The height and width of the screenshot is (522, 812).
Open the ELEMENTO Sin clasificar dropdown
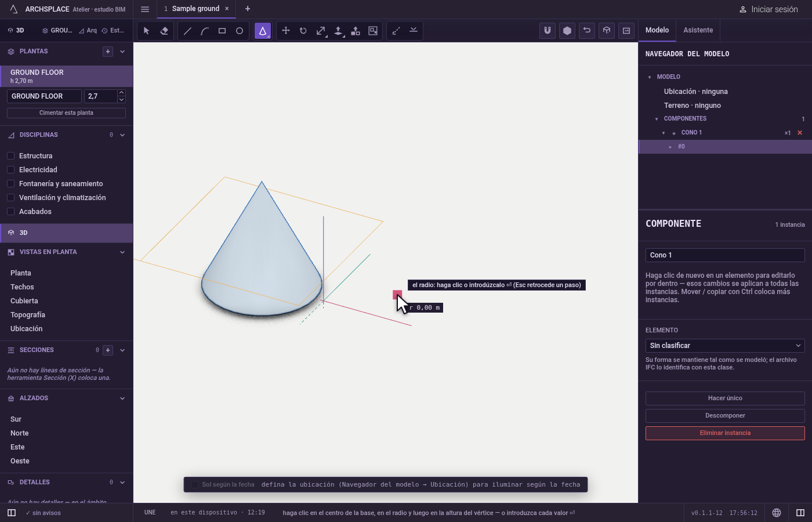(x=725, y=346)
